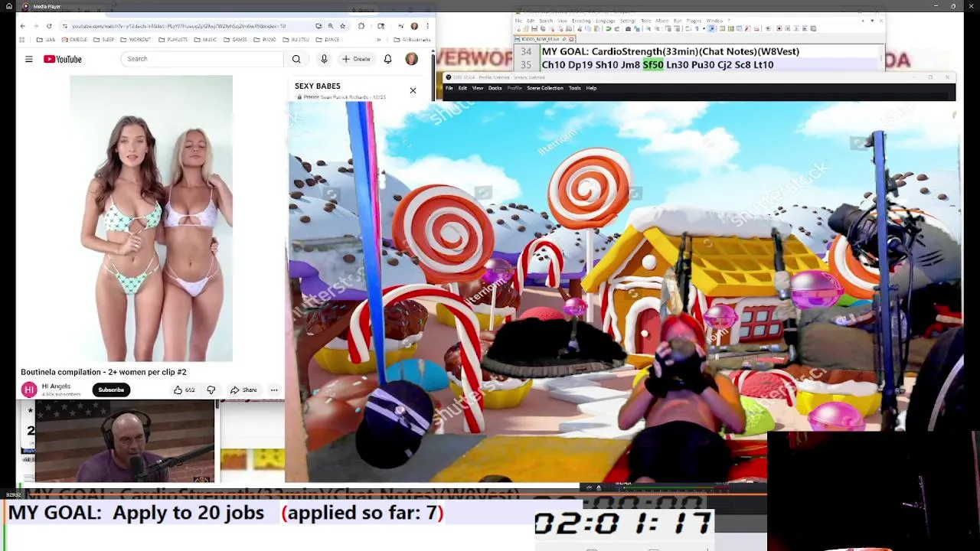Open the MUSIC bookmark folder

click(205, 40)
